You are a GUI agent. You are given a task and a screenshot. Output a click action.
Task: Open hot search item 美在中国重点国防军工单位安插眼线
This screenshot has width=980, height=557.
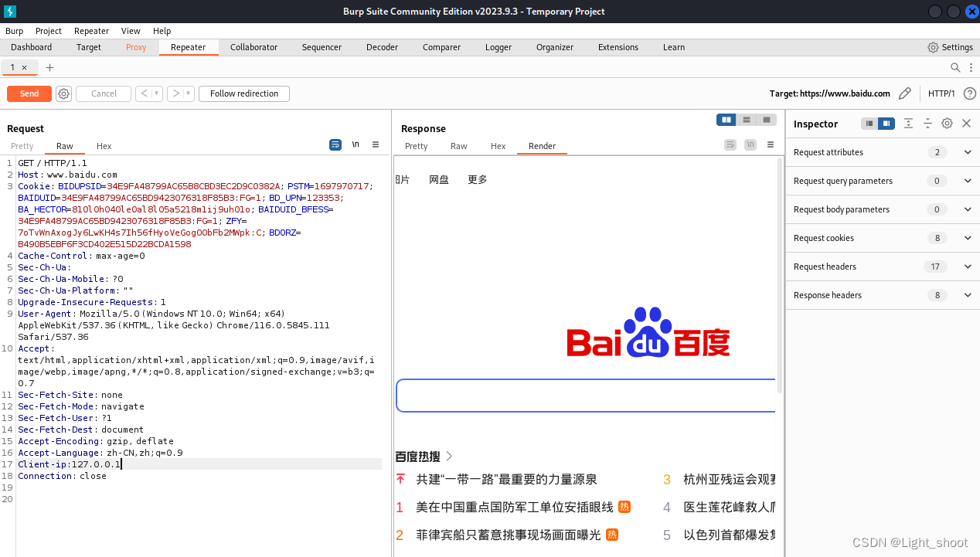tap(515, 507)
